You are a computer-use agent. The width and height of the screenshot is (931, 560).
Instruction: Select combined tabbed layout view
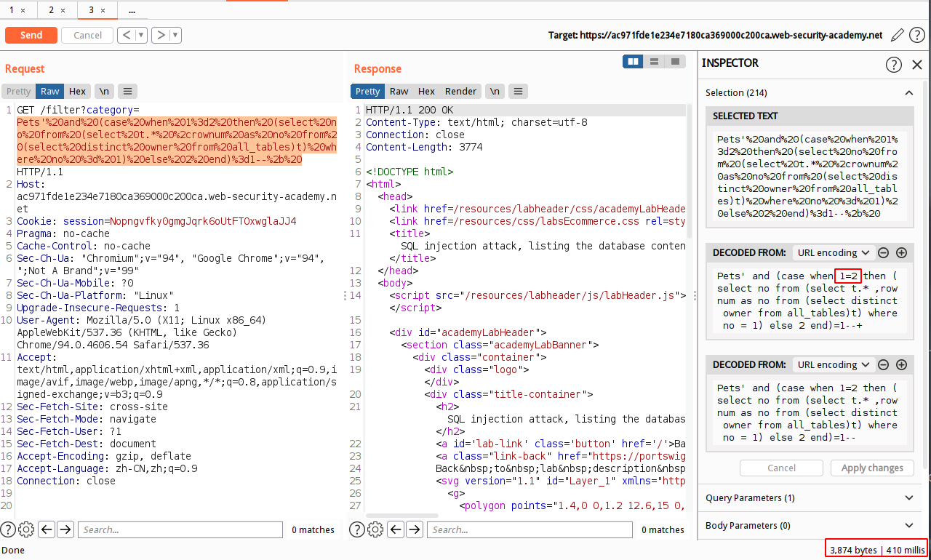(x=675, y=62)
